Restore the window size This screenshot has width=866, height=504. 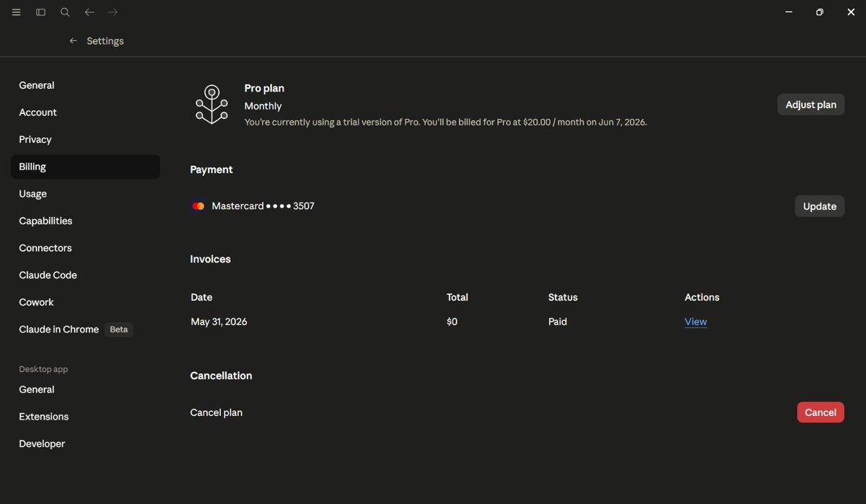tap(820, 12)
